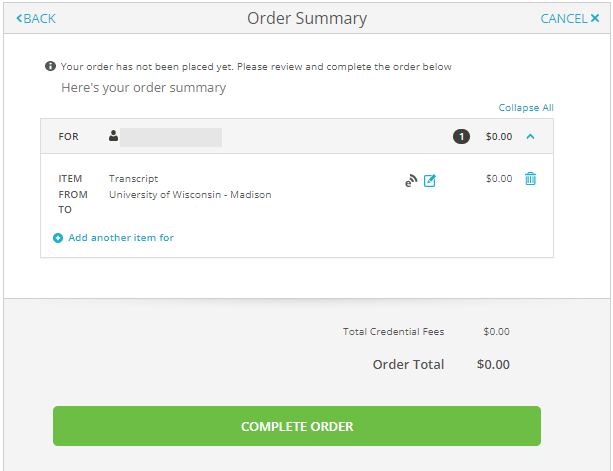613x471 pixels.
Task: Delete the Transcript item via trash icon
Action: pyautogui.click(x=530, y=179)
